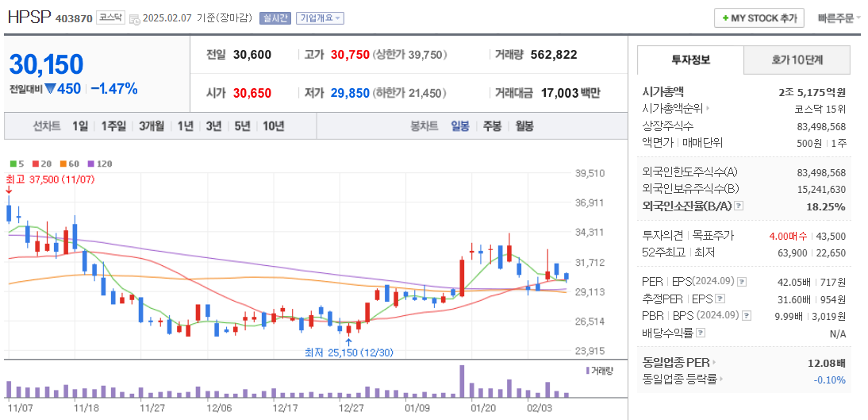Switch to the 투자정보 tab
The width and height of the screenshot is (868, 420).
[690, 60]
